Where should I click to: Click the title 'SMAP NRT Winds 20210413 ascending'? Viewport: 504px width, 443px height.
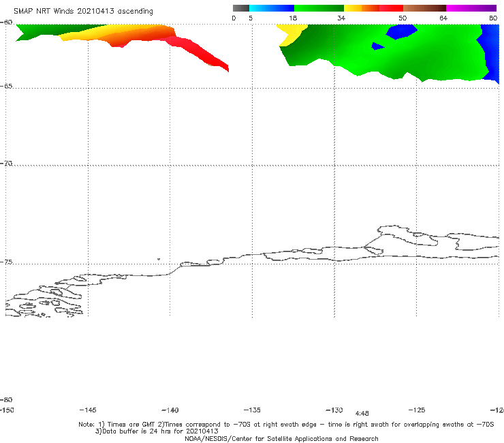pyautogui.click(x=83, y=12)
